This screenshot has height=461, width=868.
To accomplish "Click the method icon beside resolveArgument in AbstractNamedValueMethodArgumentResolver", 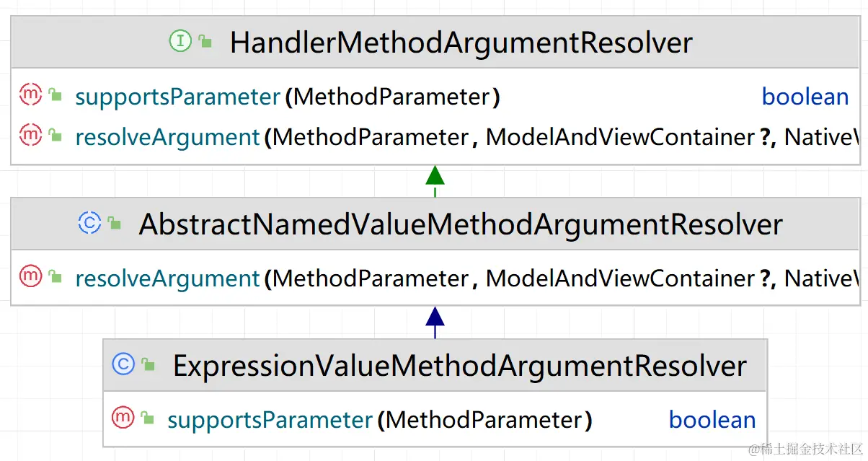I will pos(31,276).
